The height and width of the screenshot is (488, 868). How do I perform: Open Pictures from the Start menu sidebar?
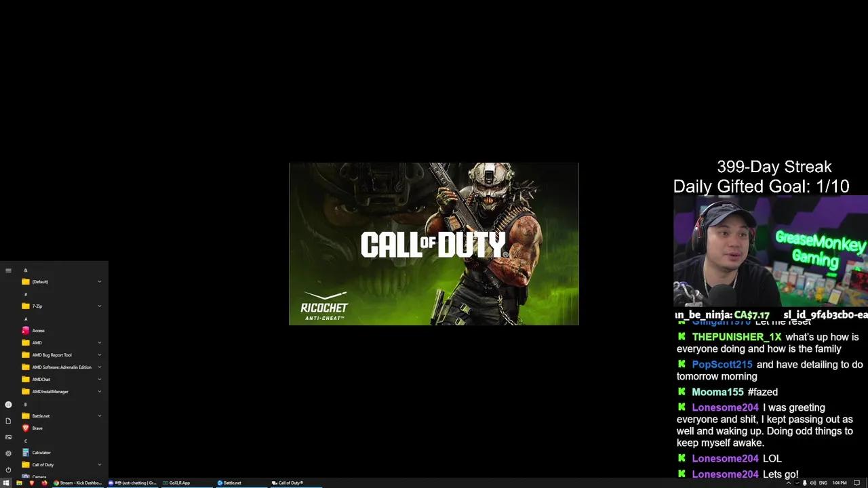(x=8, y=437)
